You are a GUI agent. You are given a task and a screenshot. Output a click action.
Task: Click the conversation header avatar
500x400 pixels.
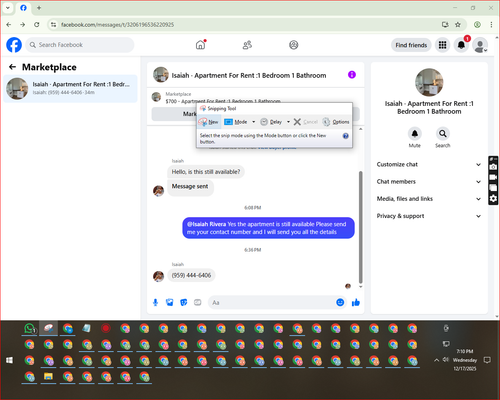pyautogui.click(x=161, y=75)
